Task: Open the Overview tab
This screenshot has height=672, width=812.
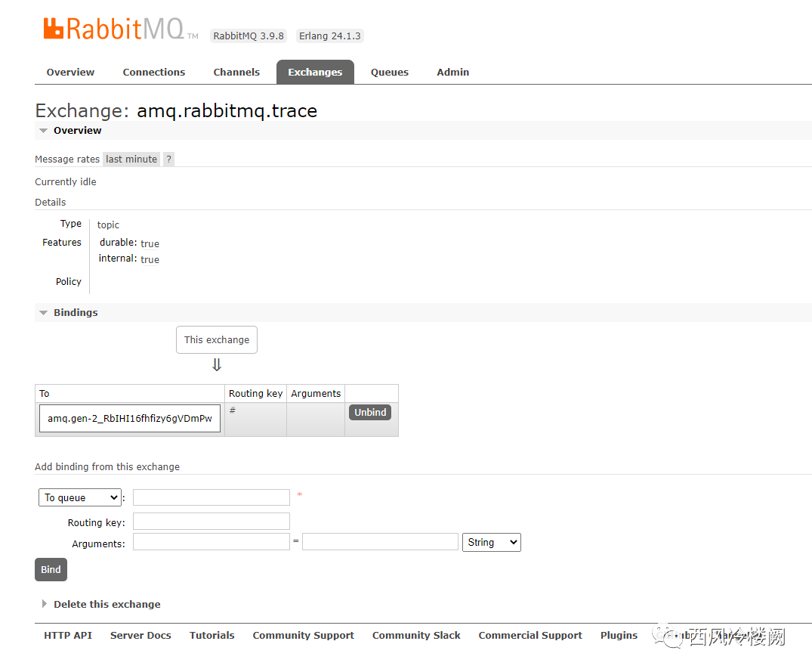Action: coord(70,72)
